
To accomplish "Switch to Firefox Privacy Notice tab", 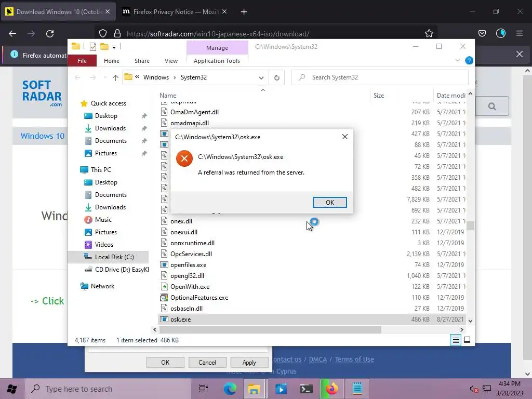I will 175,12.
